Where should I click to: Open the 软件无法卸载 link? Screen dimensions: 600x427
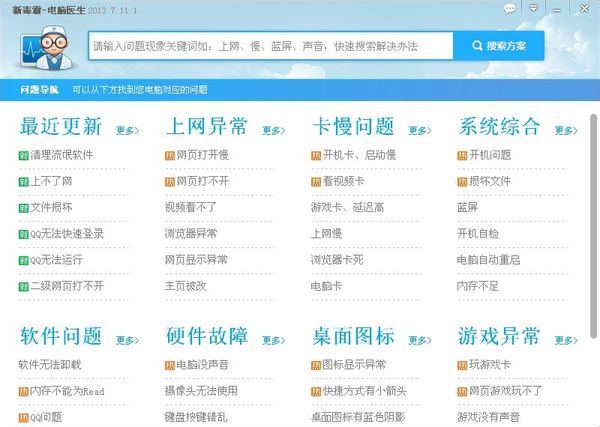[50, 365]
